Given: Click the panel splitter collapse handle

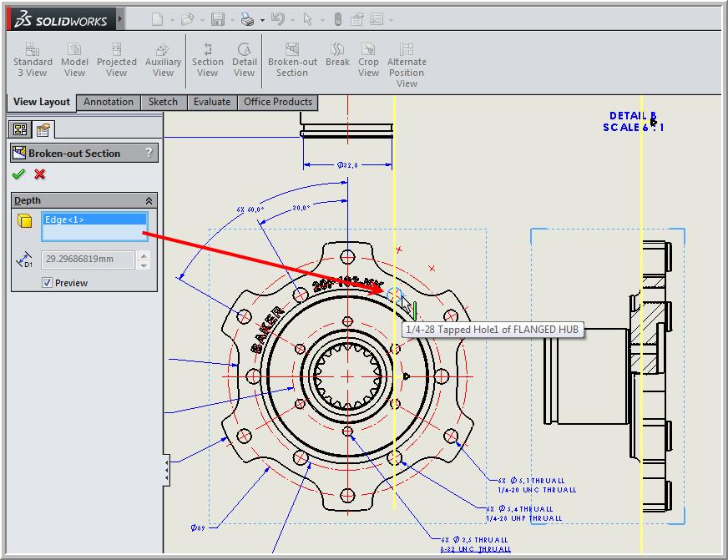Looking at the screenshot, I should [x=167, y=471].
